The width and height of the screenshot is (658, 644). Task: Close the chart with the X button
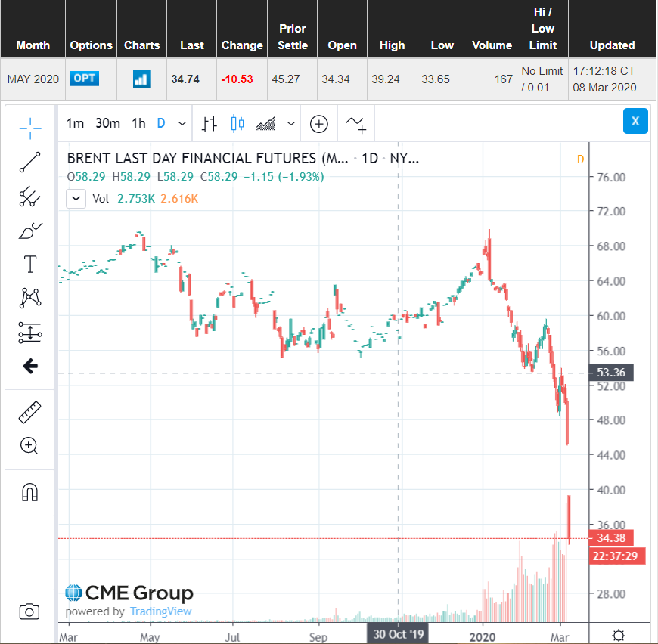click(635, 121)
